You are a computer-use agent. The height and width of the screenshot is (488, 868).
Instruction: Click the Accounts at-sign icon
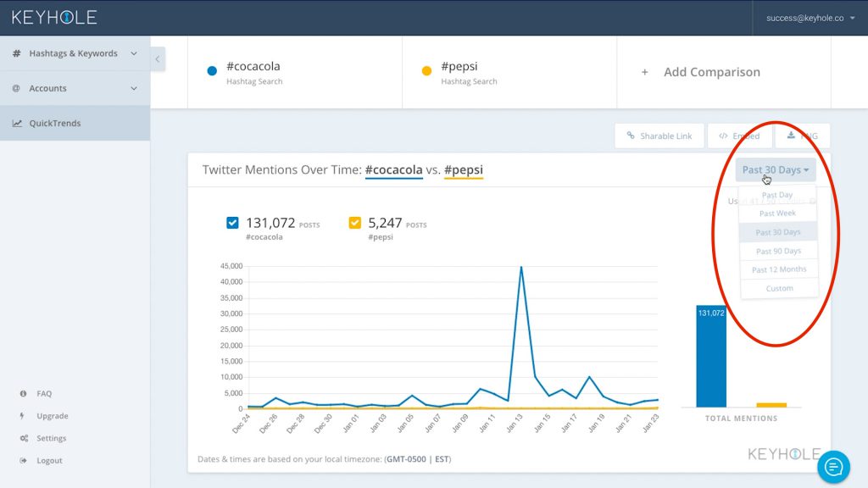[16, 88]
